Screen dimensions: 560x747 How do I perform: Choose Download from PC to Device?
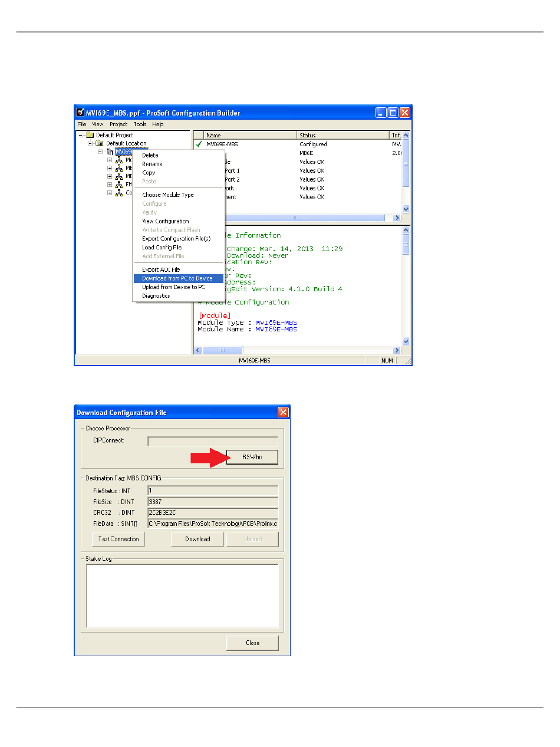click(x=177, y=278)
